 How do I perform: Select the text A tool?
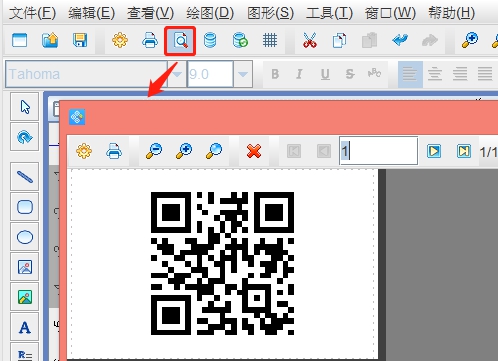click(x=25, y=327)
